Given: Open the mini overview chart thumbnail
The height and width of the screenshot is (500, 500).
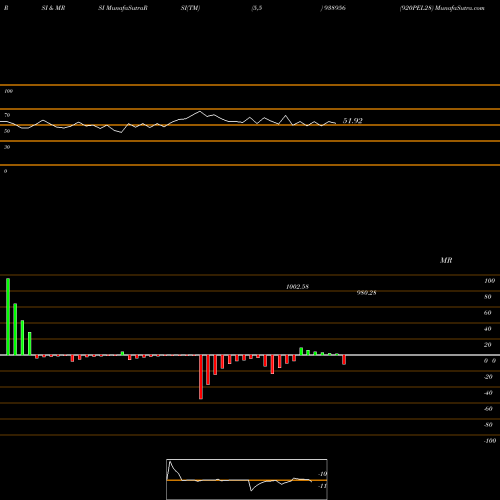Looking at the screenshot, I should (x=247, y=479).
